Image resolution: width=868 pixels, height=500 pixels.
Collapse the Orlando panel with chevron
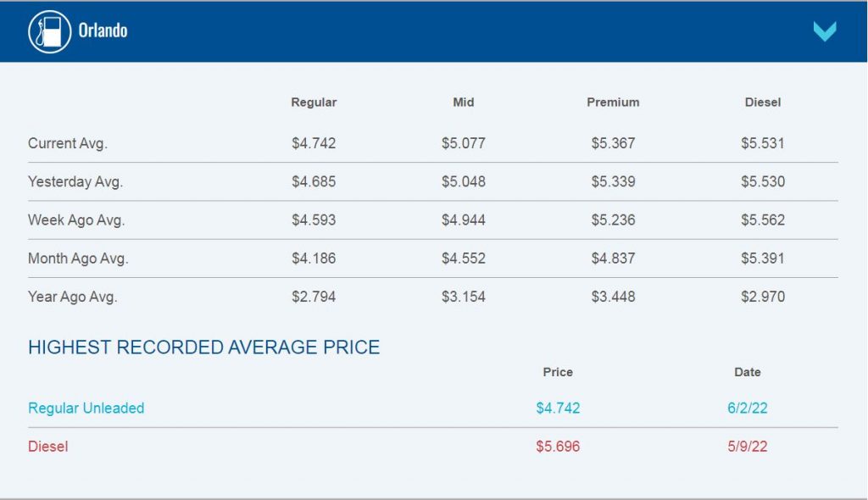(x=824, y=31)
